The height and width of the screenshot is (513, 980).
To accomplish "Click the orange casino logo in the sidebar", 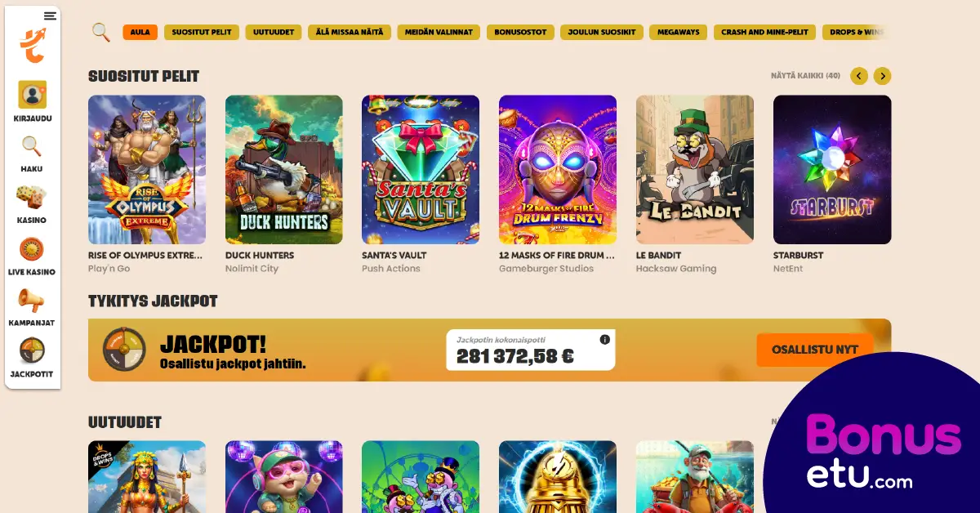I will (33, 46).
